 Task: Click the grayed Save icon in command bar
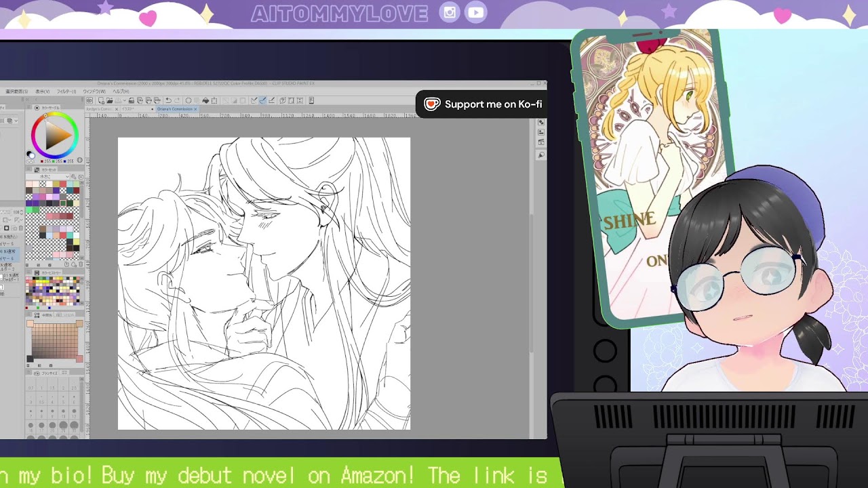117,100
